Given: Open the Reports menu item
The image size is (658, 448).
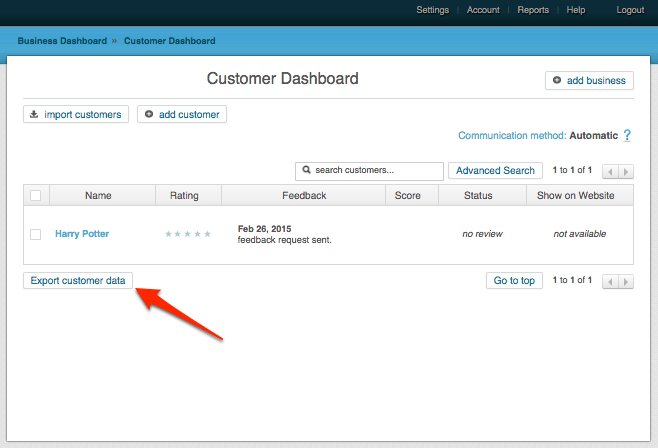Looking at the screenshot, I should pos(533,10).
